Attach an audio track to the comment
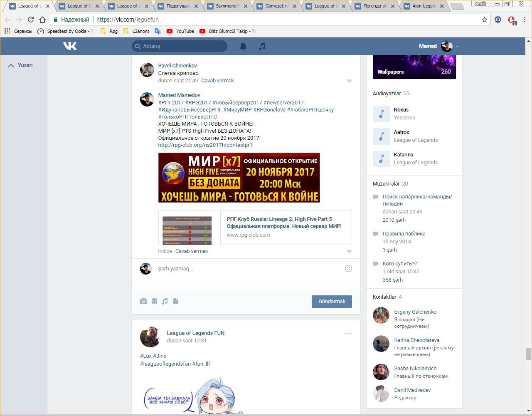This screenshot has width=532, height=416. [165, 301]
